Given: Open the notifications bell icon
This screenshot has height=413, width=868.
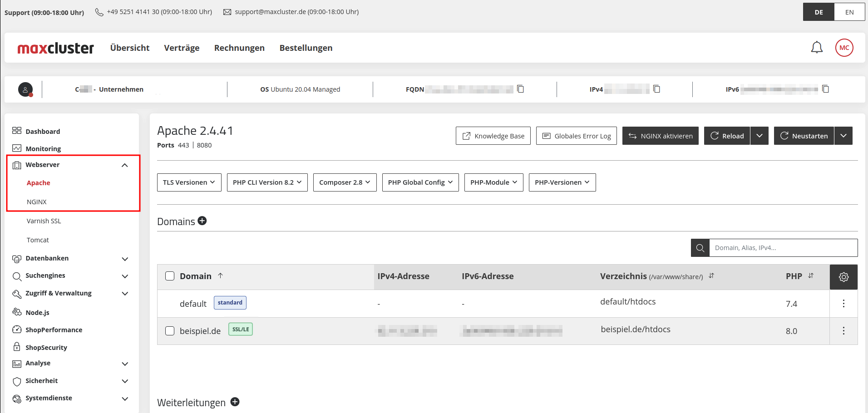Looking at the screenshot, I should [817, 48].
